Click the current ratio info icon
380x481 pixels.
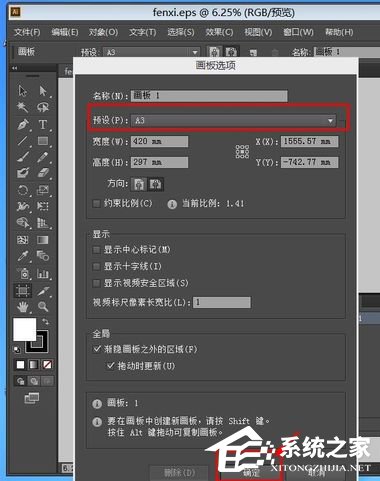click(x=172, y=204)
